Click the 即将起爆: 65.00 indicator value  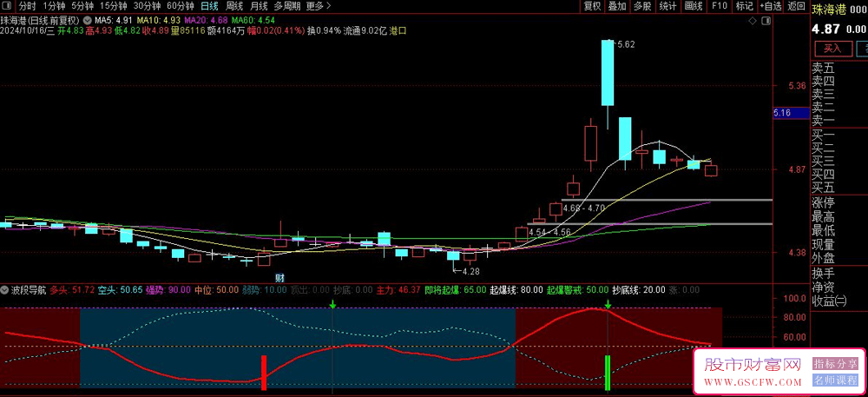(456, 289)
